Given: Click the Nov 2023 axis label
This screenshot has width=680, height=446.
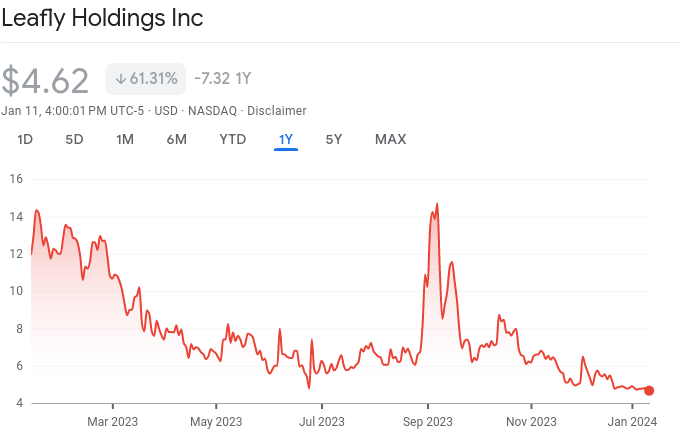Looking at the screenshot, I should (530, 421).
